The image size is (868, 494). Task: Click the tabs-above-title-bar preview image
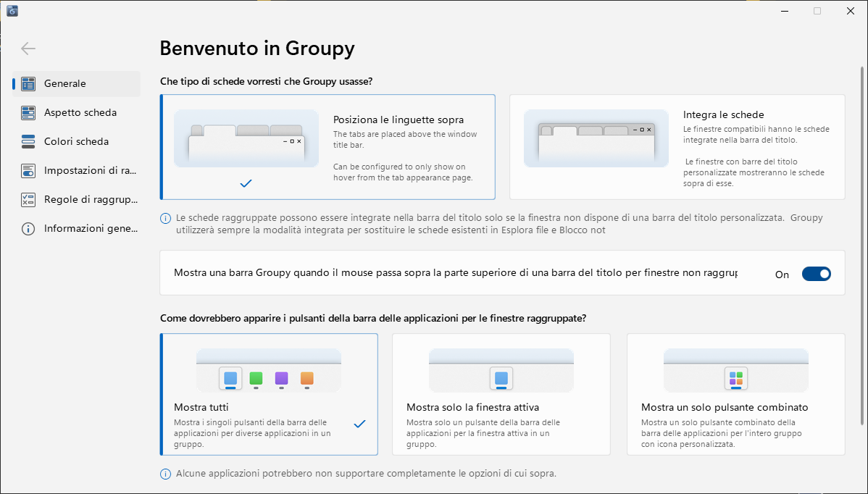tap(246, 138)
